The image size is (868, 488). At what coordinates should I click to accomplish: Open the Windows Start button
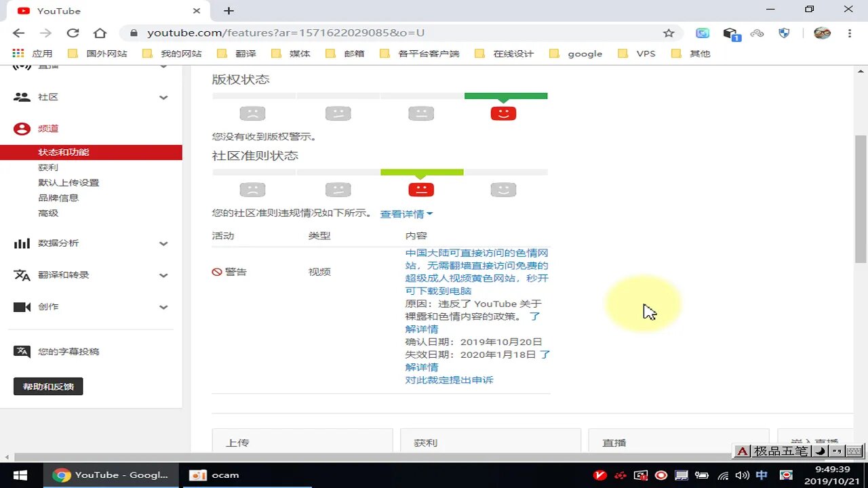click(x=20, y=475)
